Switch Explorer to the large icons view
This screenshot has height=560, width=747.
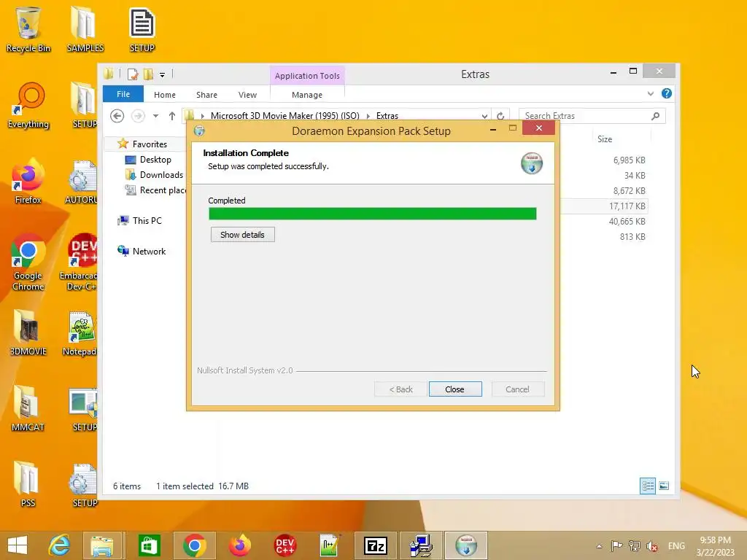664,486
